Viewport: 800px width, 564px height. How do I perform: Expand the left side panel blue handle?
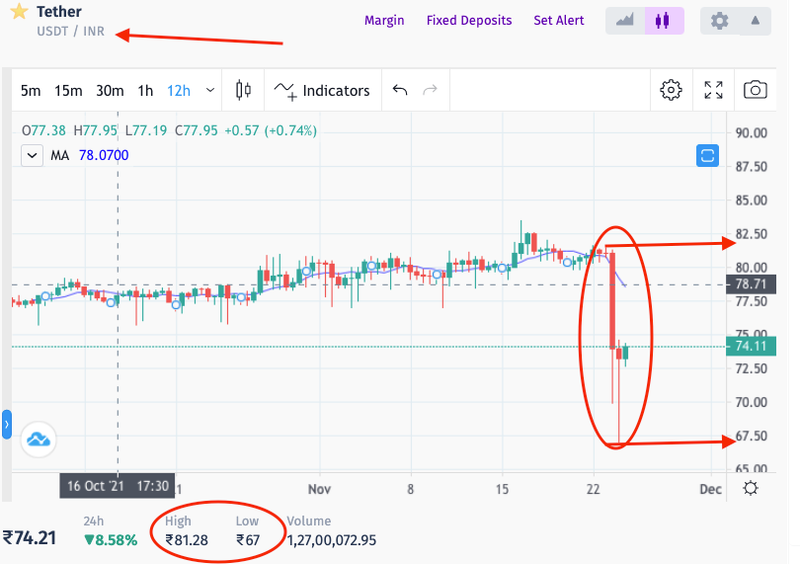click(7, 424)
